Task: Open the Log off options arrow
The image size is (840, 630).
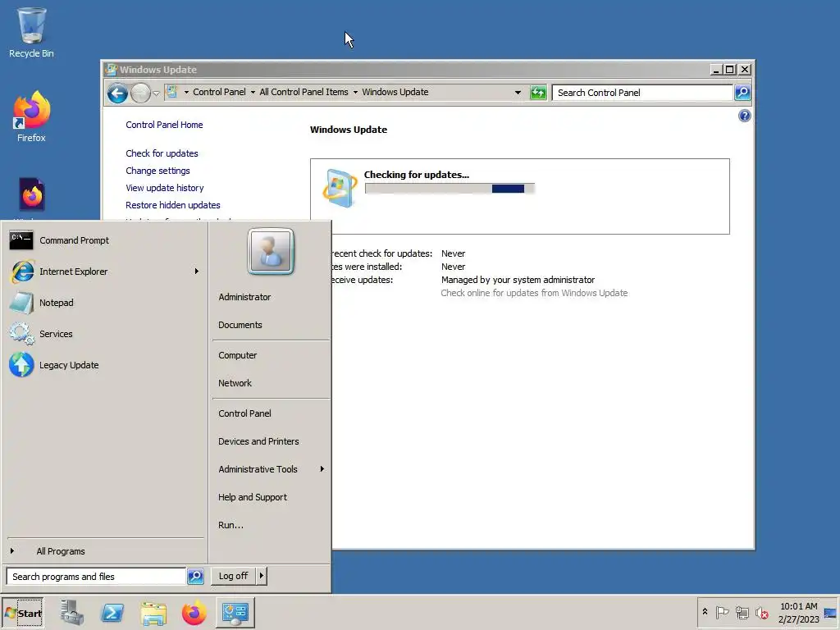Action: coord(261,576)
